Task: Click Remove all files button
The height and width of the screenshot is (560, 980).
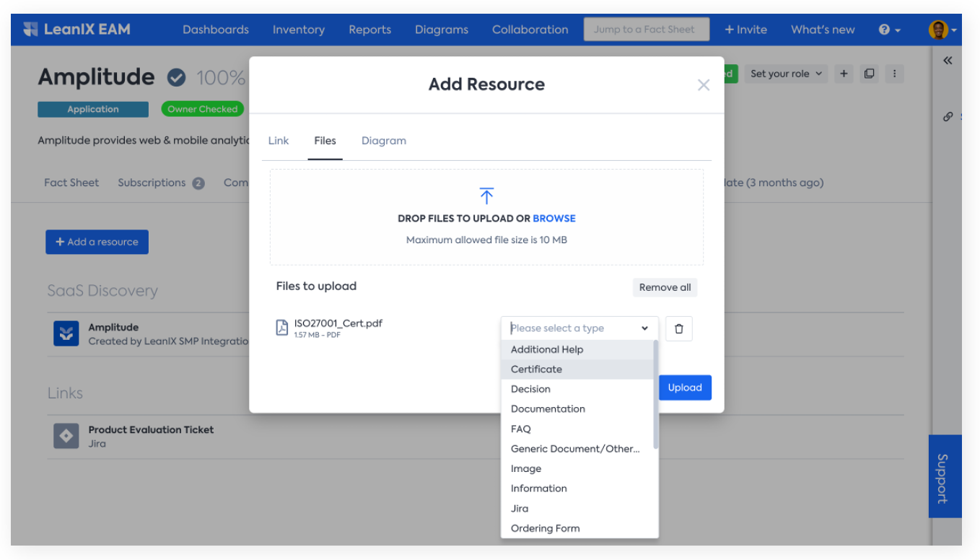Action: 665,287
